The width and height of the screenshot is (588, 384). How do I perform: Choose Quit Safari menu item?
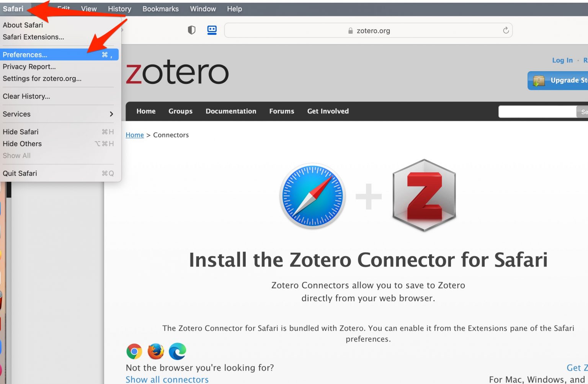point(60,173)
